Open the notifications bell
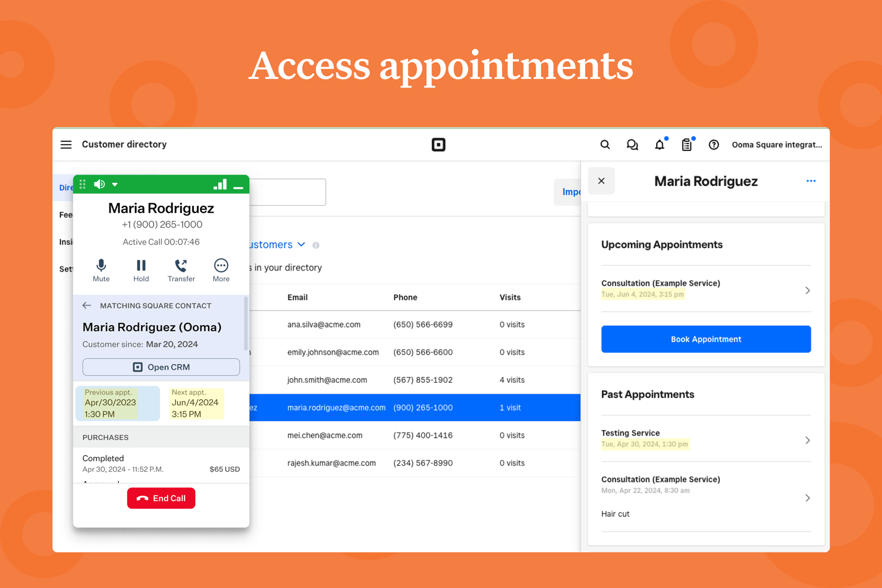The image size is (882, 588). pyautogui.click(x=660, y=145)
